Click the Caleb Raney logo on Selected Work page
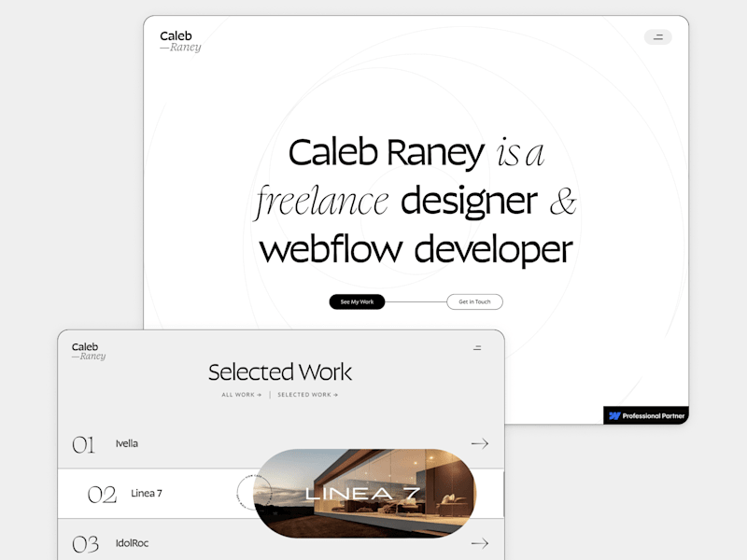The height and width of the screenshot is (560, 747). pos(89,352)
